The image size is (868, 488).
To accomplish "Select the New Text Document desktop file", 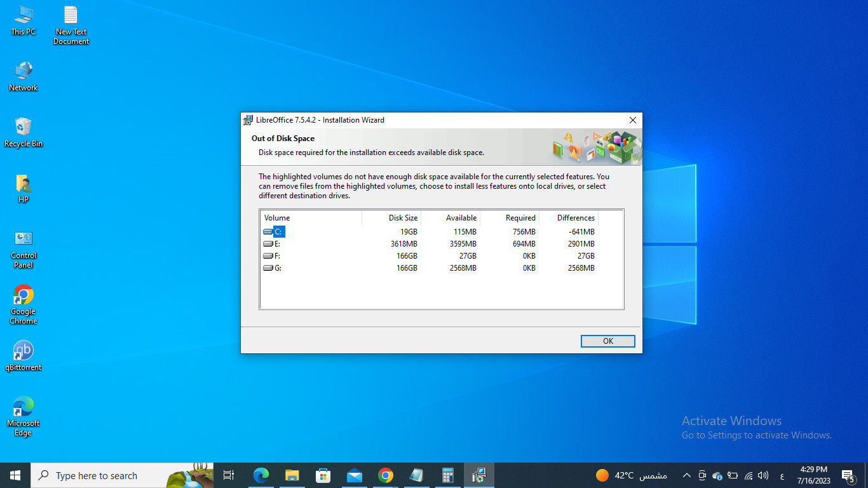I will tap(71, 25).
